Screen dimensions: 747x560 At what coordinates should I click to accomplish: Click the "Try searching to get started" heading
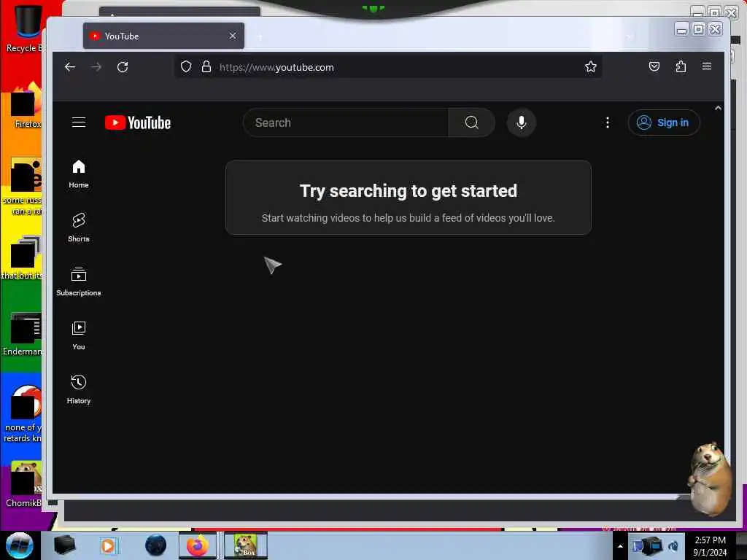pos(409,190)
